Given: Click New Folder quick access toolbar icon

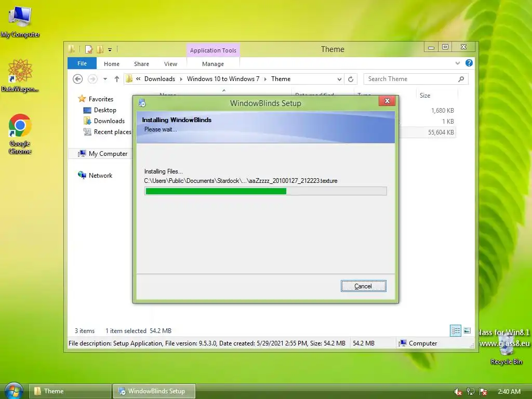Looking at the screenshot, I should click(100, 49).
